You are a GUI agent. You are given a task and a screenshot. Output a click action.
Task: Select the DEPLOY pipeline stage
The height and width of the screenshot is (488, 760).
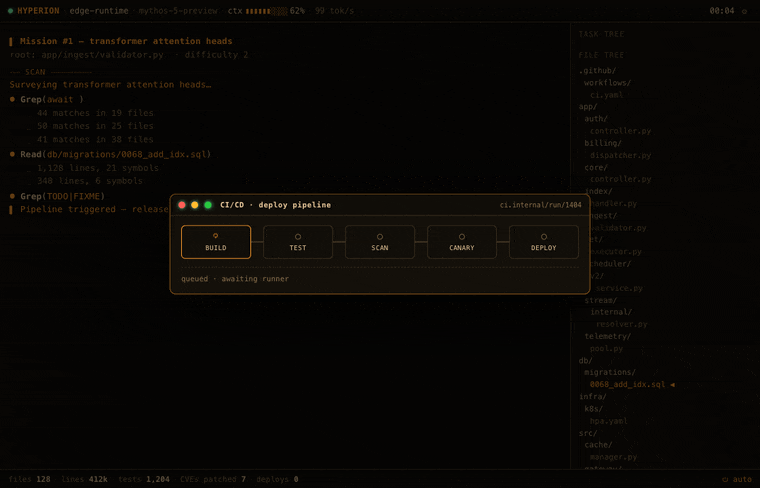(543, 242)
